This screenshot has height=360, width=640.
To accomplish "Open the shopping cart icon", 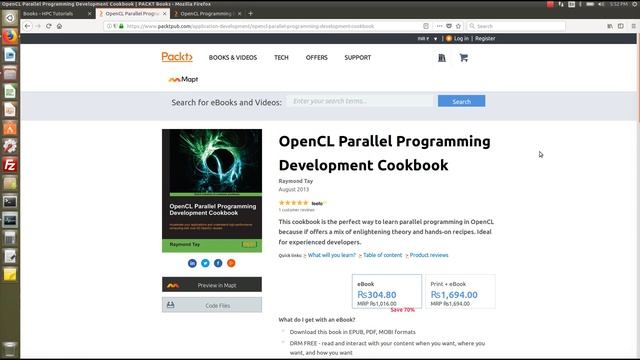I will click(x=463, y=58).
